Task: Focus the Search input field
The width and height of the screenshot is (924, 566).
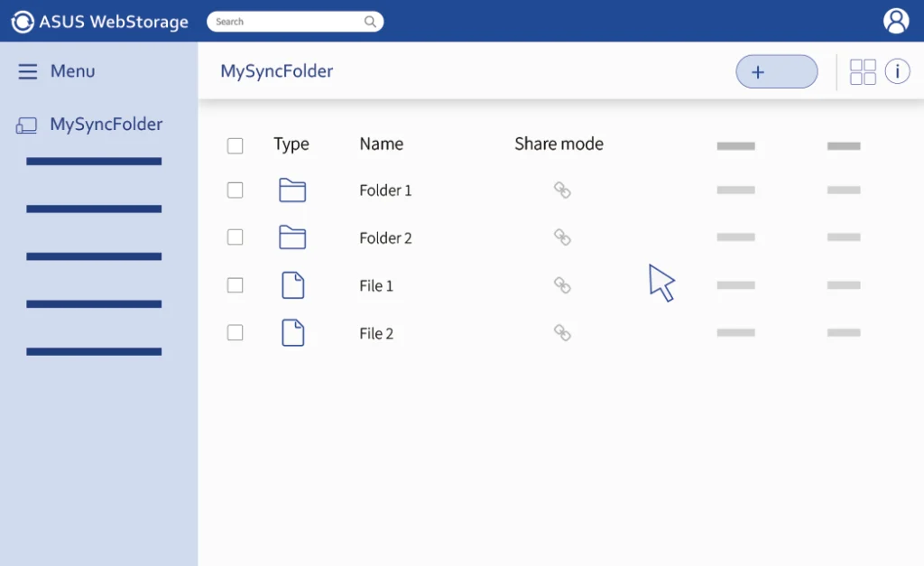Action: point(284,22)
